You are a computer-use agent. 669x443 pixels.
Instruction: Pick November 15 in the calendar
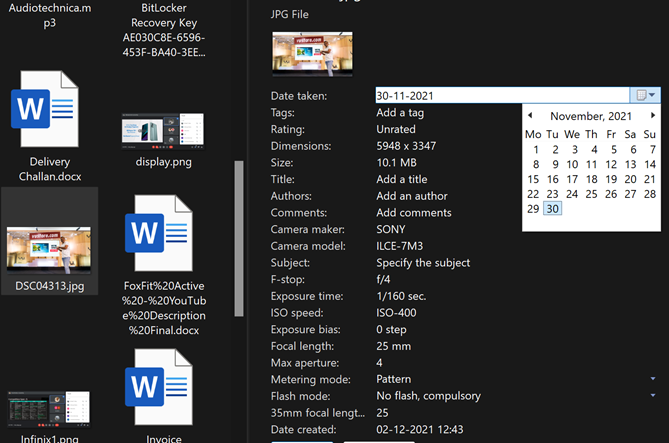coord(533,179)
